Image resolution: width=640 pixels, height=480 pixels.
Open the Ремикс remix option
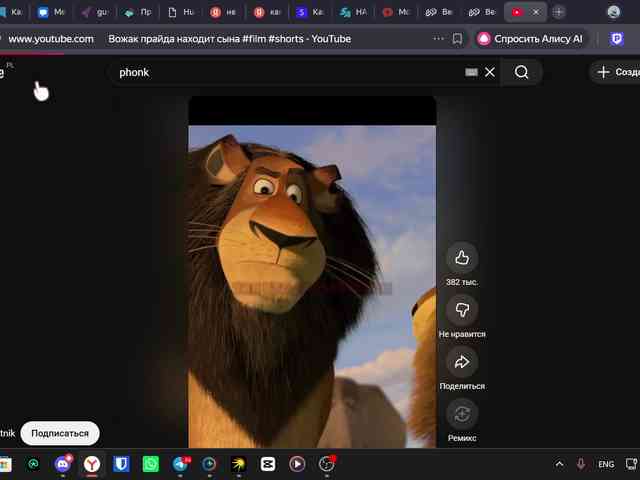[x=462, y=414]
